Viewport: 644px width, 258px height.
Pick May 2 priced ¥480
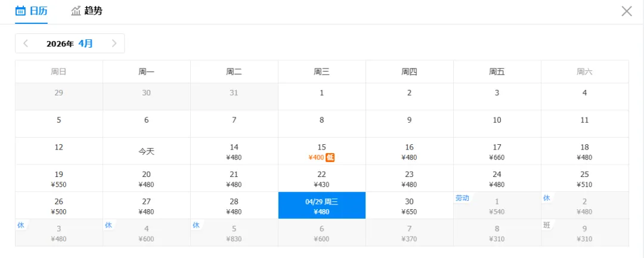pyautogui.click(x=585, y=205)
